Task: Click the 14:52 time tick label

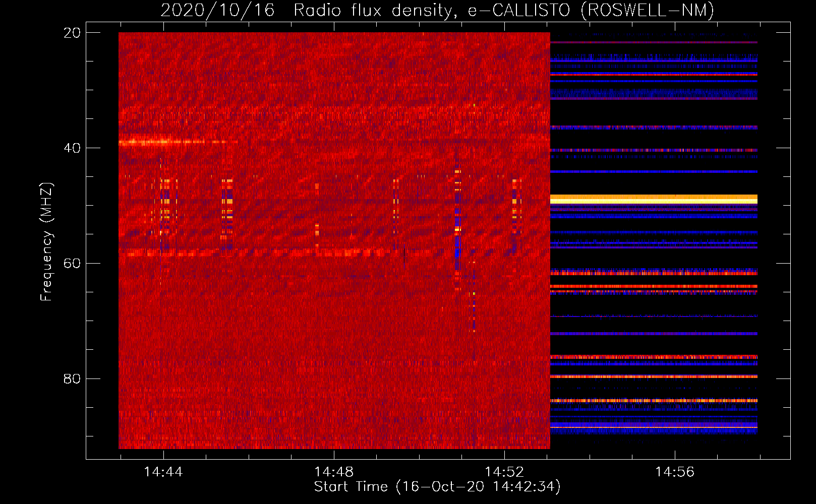Action: tap(504, 472)
